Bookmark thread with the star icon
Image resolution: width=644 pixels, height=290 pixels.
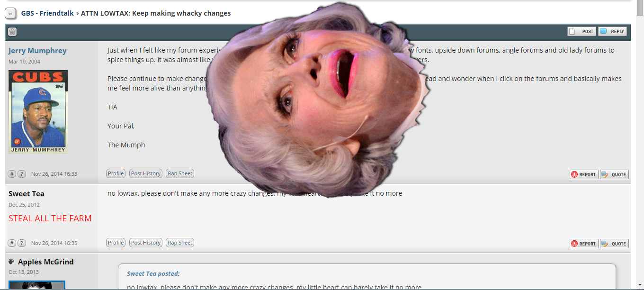12,32
